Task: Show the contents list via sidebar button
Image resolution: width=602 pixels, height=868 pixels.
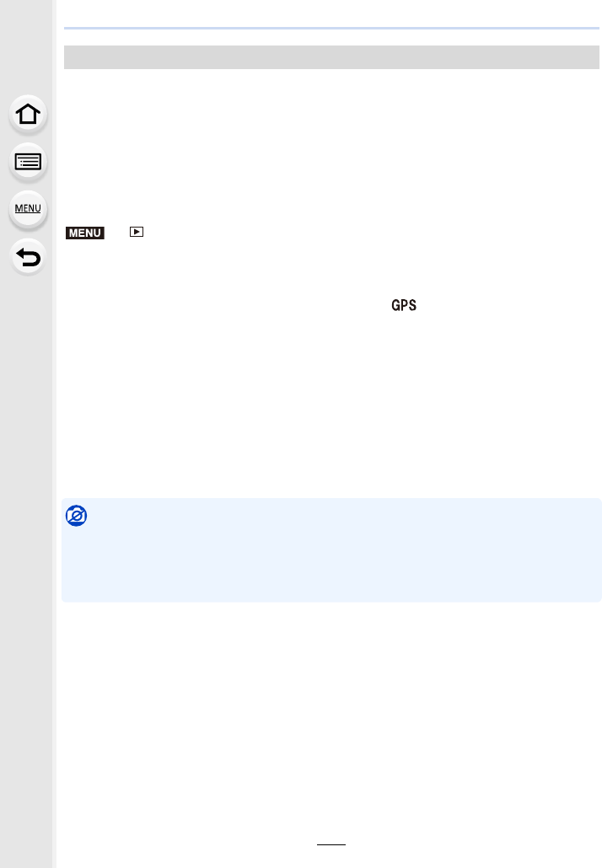Action: point(28,162)
